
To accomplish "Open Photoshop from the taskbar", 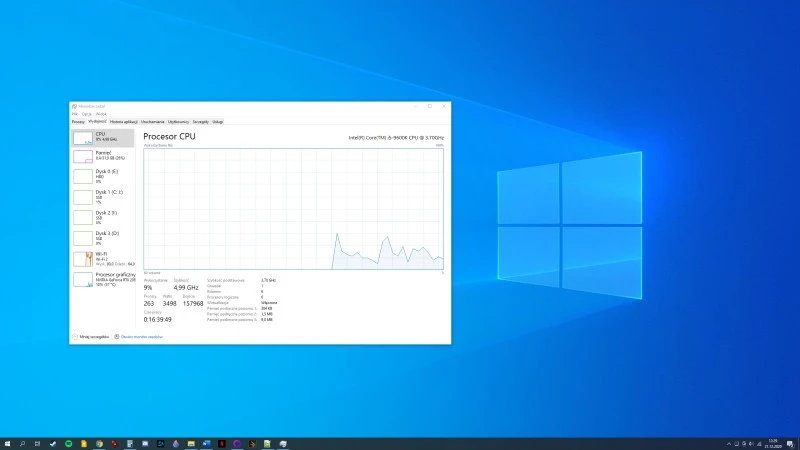I will coord(160,444).
